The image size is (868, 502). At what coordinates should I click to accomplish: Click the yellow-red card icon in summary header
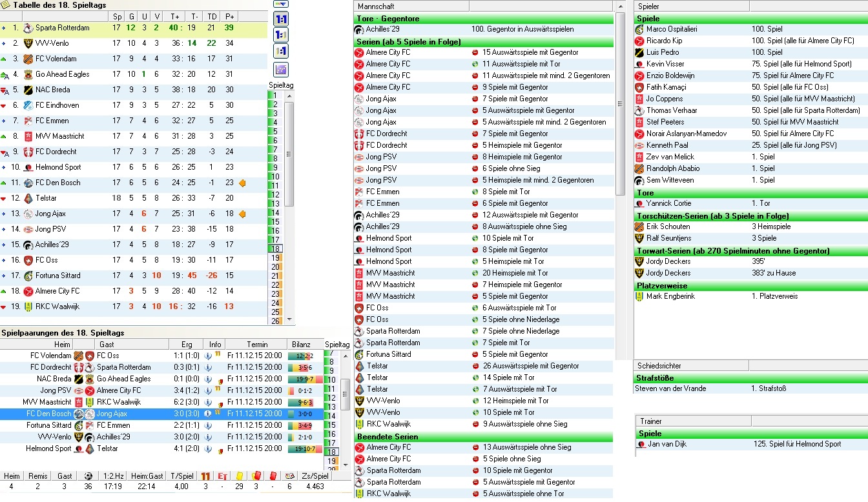(x=256, y=476)
